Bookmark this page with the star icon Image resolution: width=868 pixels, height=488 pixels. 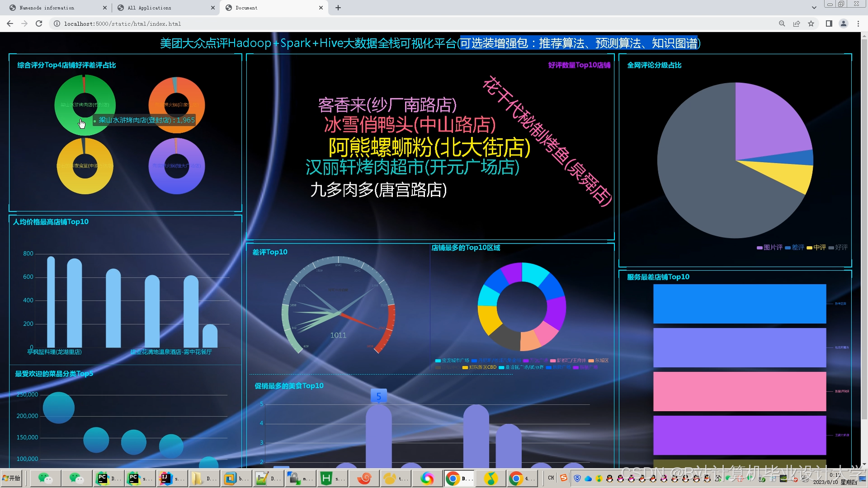[811, 23]
